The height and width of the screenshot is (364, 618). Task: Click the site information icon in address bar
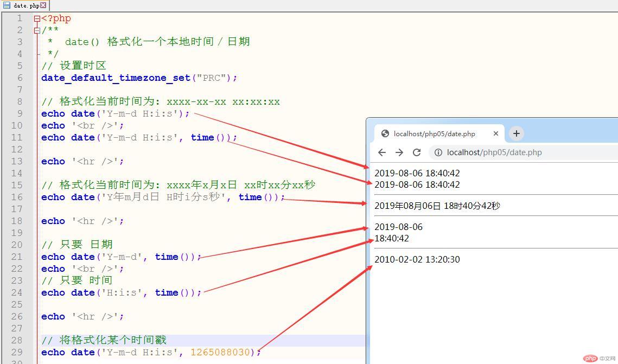tap(438, 152)
